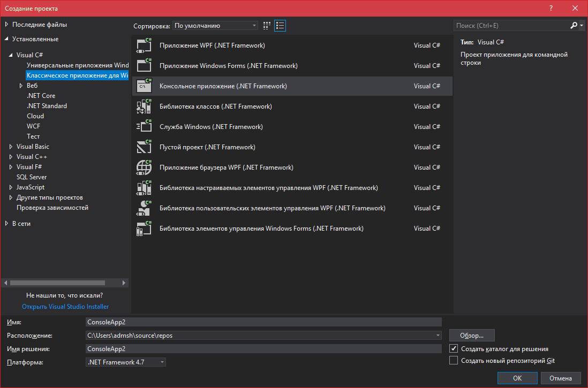Click the class library template icon
Image resolution: width=588 pixels, height=388 pixels.
tap(144, 106)
